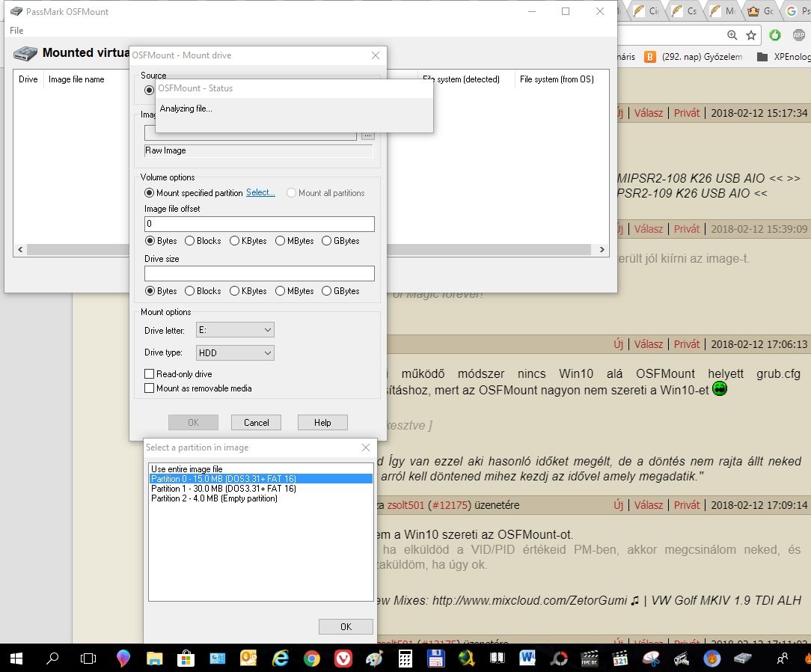Switch to the 'Cs' Chrome tab
This screenshot has width=811, height=672.
coord(686,11)
